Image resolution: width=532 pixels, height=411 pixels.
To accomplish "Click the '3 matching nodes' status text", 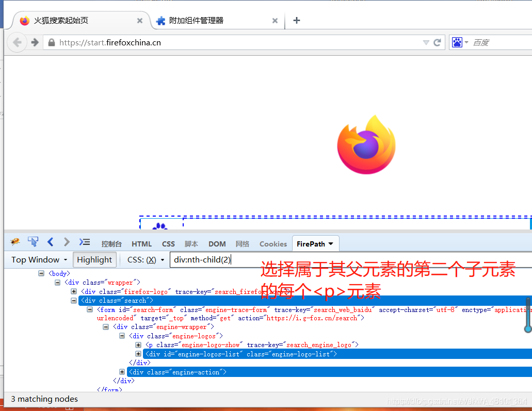I will click(44, 399).
